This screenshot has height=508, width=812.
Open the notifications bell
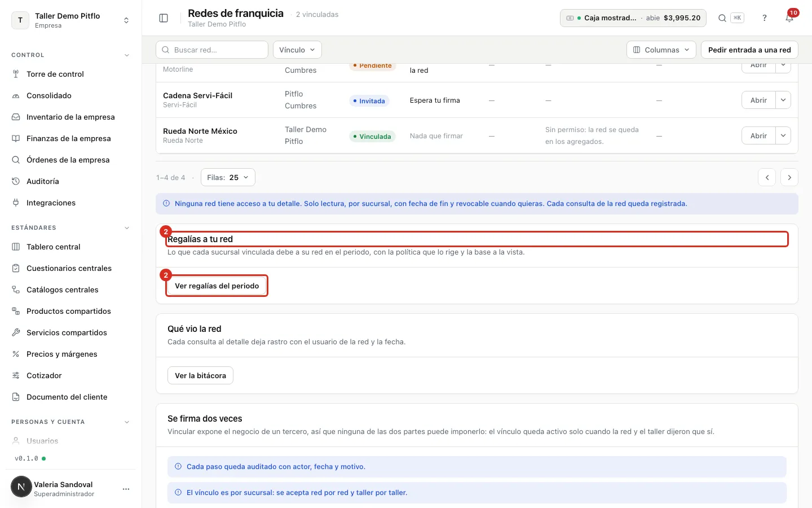tap(789, 18)
